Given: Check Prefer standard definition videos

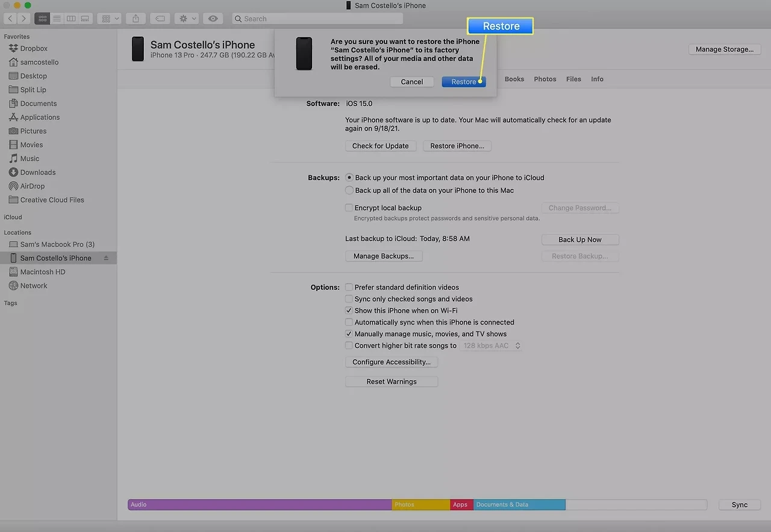Looking at the screenshot, I should coord(349,287).
